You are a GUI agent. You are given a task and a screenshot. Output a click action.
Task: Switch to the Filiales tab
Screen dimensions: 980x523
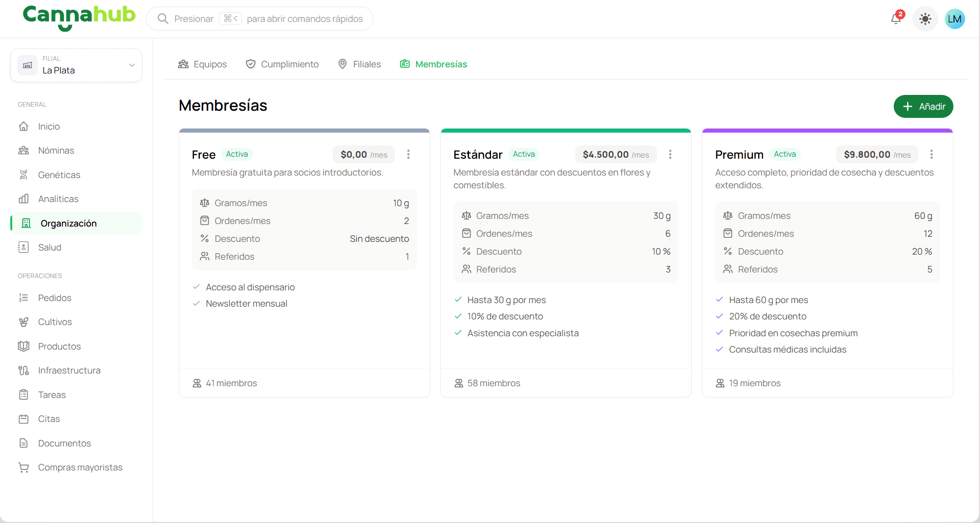(x=360, y=64)
